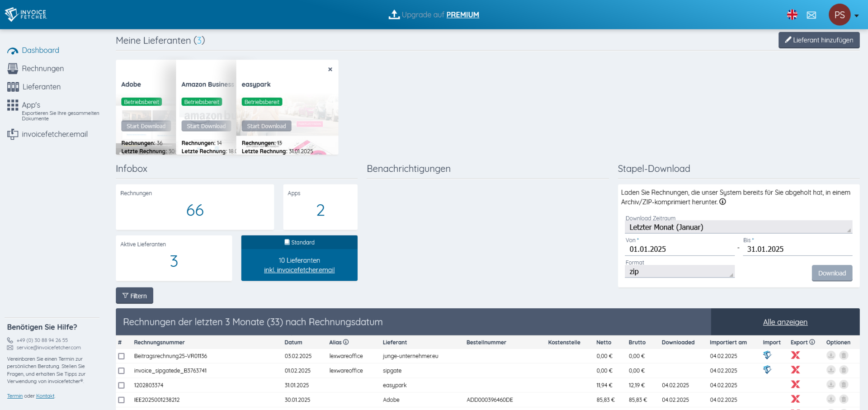Click the InvoiceFetcher logo
868x410 pixels.
tap(26, 14)
